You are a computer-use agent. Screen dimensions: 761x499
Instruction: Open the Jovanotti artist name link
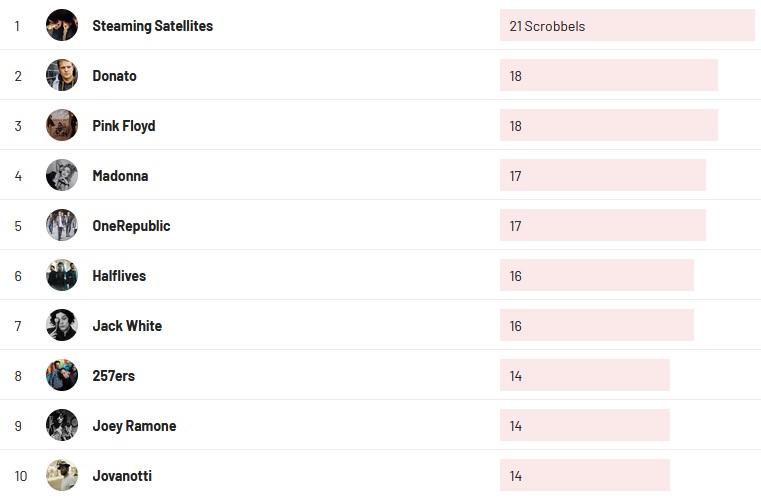(122, 476)
